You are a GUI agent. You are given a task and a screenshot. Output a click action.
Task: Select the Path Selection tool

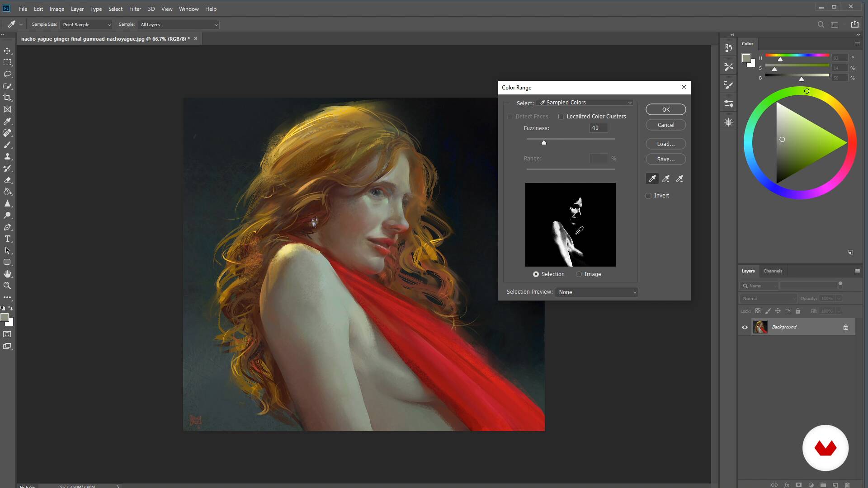pyautogui.click(x=7, y=250)
